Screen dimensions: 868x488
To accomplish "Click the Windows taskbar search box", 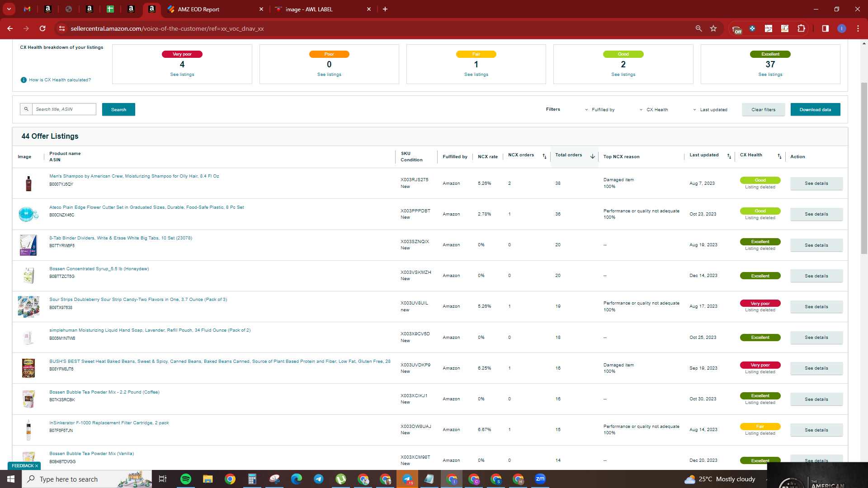I will click(86, 479).
